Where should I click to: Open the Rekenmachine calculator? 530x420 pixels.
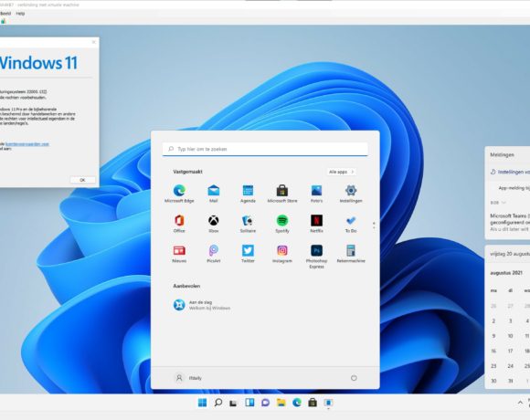351,254
